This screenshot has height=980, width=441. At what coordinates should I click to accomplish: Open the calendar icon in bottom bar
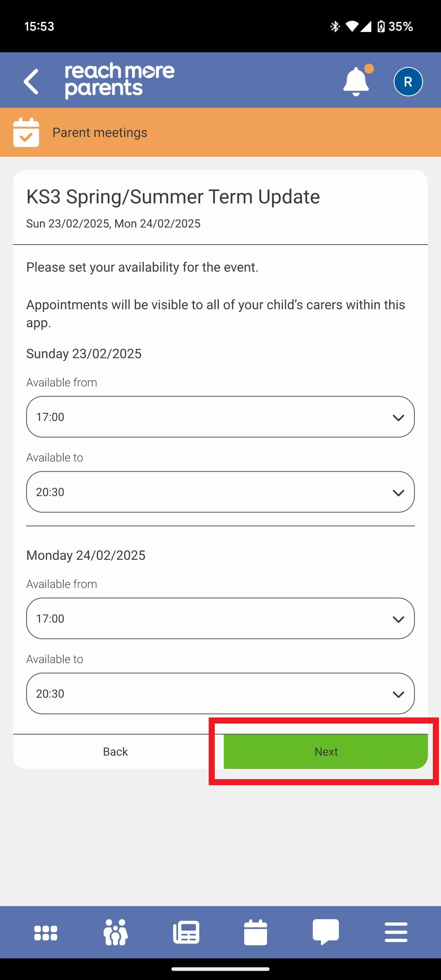(256, 933)
